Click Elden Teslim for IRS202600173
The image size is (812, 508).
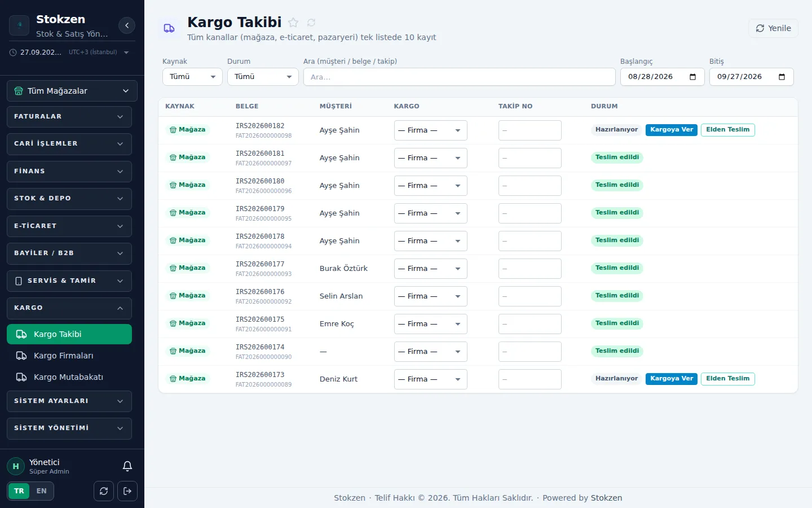[x=728, y=379]
